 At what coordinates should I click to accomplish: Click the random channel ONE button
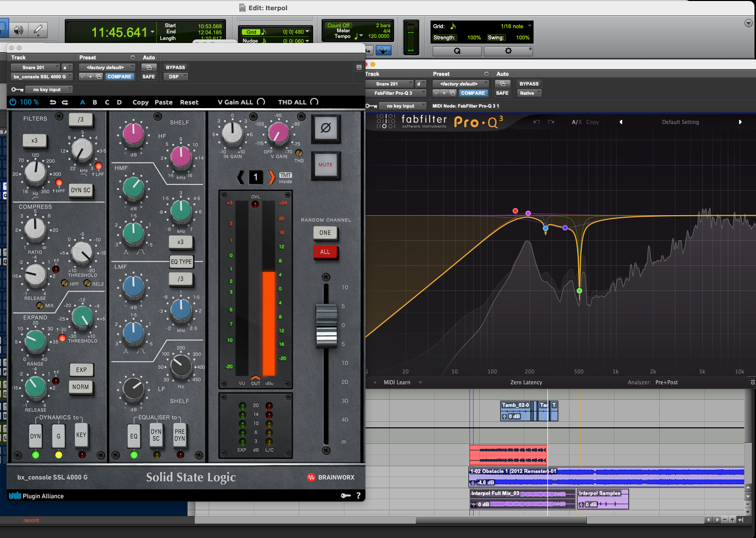(x=325, y=233)
